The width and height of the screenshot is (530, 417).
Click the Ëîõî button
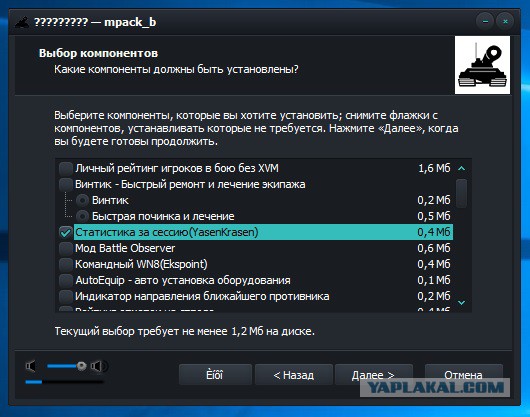point(215,375)
